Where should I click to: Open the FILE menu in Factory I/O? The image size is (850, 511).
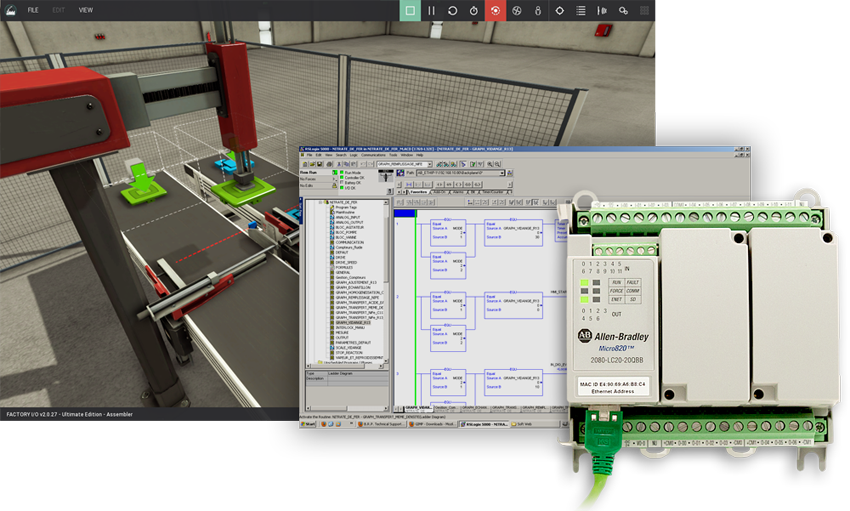point(33,10)
